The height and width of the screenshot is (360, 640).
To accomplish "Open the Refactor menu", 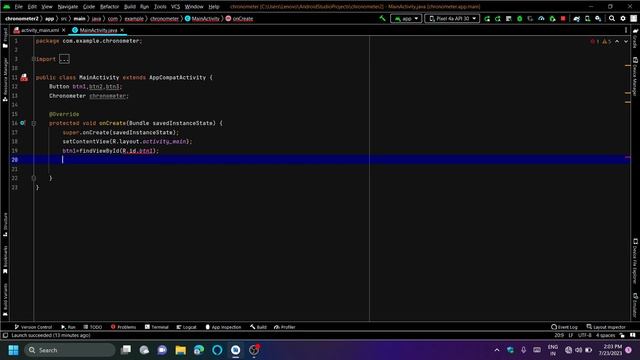I will [x=109, y=7].
